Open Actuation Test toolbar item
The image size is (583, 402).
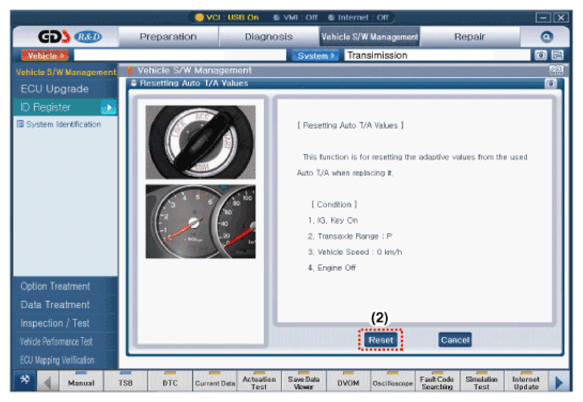pos(259,381)
